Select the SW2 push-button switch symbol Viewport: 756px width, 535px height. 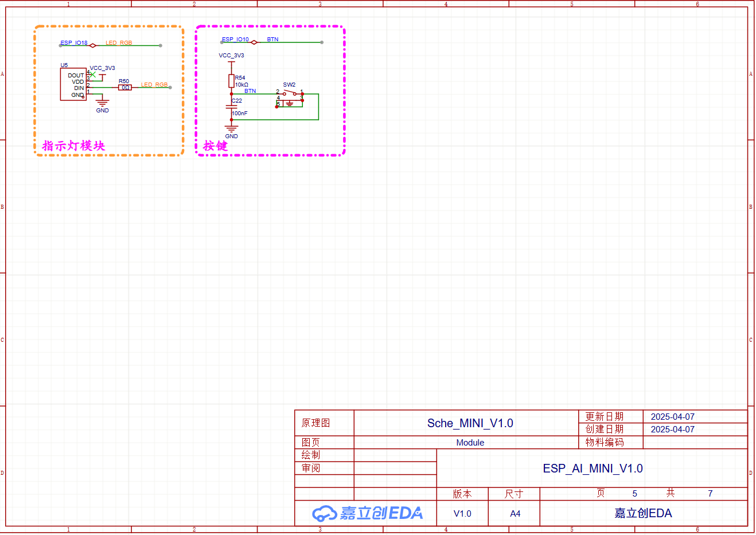point(290,99)
